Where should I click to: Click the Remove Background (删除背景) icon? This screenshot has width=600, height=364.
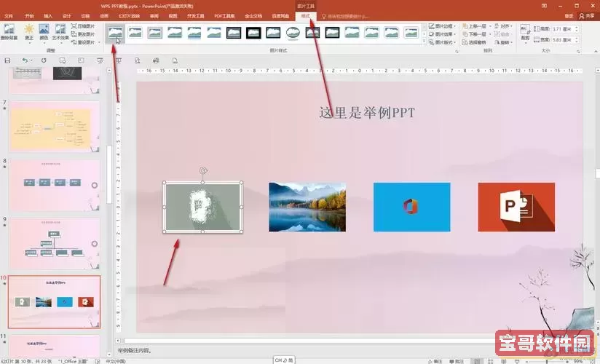pyautogui.click(x=9, y=32)
